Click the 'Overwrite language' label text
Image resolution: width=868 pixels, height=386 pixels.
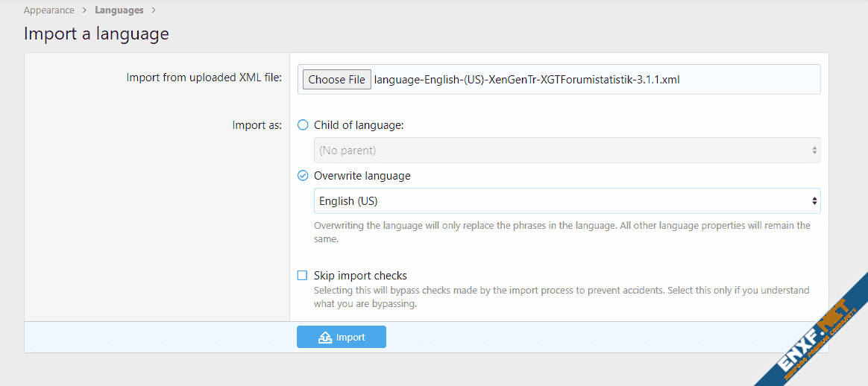pyautogui.click(x=362, y=176)
